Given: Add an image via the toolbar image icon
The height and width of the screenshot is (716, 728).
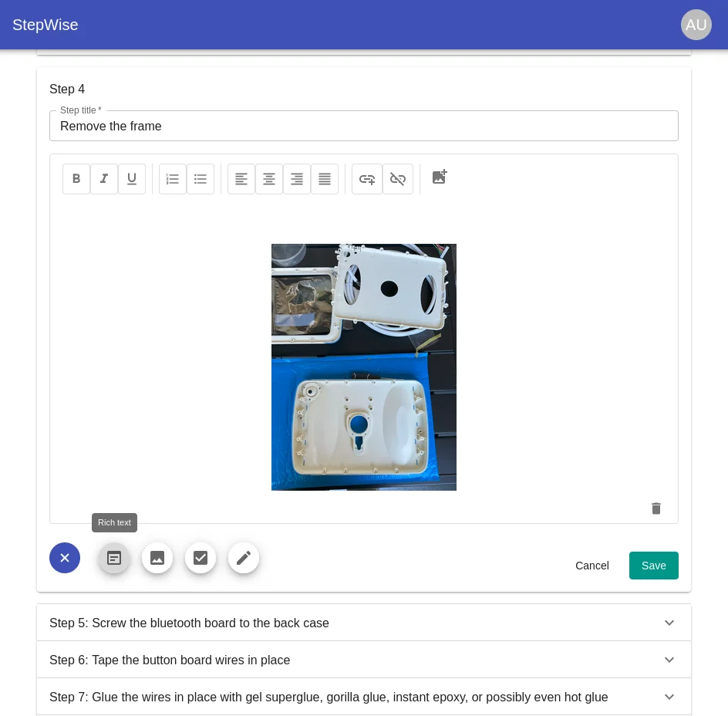Looking at the screenshot, I should click(x=439, y=178).
